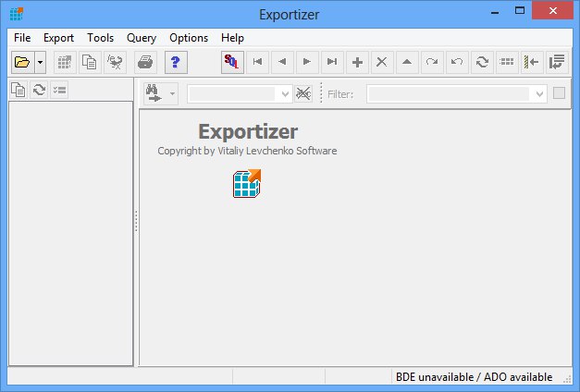Print using the printer icon

[145, 62]
